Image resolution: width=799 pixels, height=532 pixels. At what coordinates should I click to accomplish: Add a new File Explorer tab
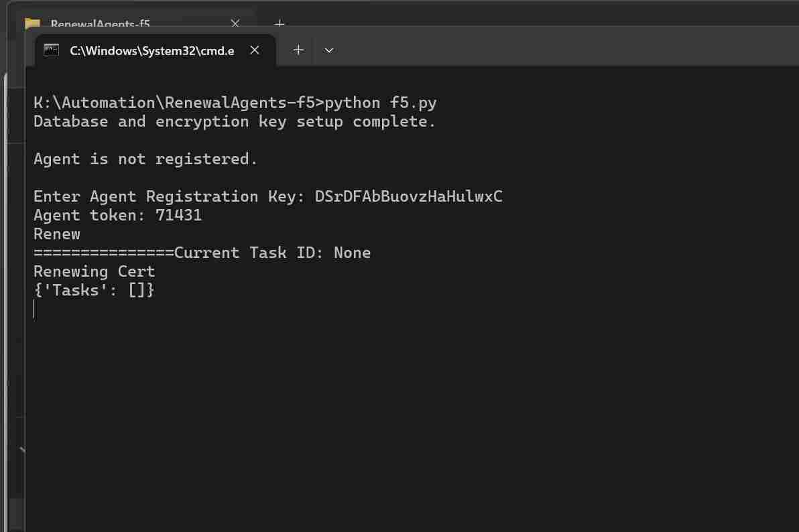[x=280, y=23]
